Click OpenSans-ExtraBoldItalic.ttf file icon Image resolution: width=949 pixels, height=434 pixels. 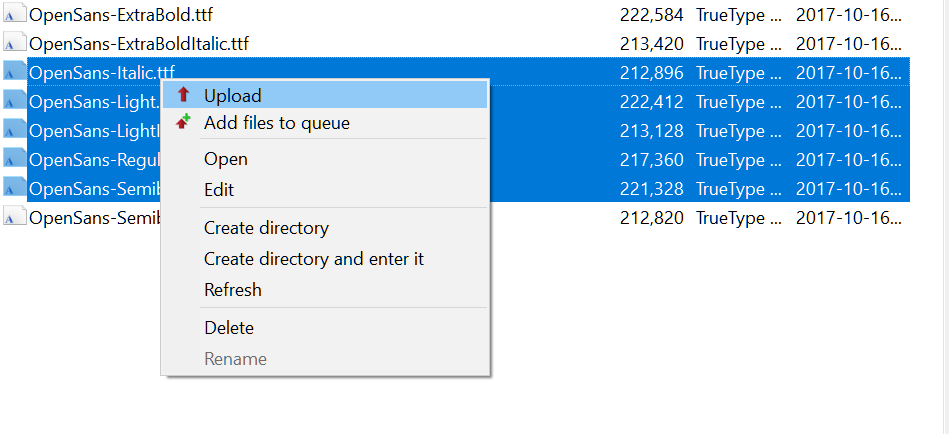(x=15, y=44)
